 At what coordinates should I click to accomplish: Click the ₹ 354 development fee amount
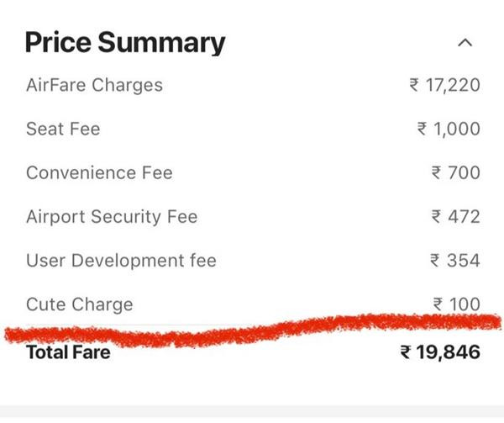[x=456, y=260]
